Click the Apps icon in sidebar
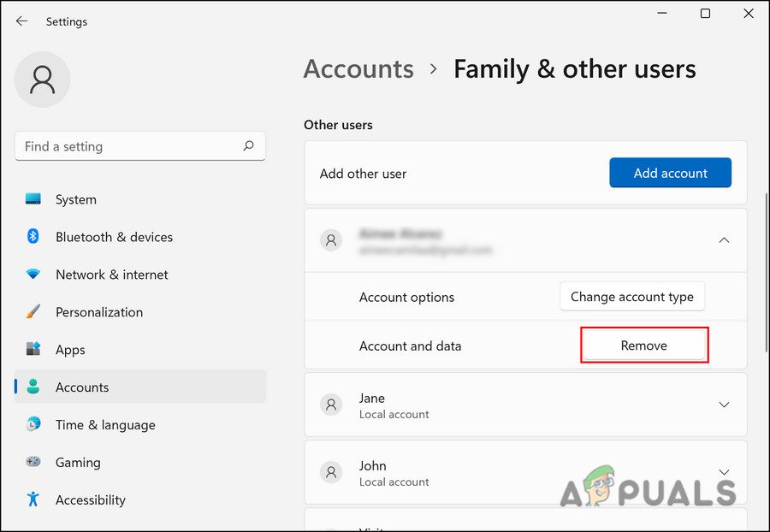This screenshot has width=770, height=532. [33, 350]
